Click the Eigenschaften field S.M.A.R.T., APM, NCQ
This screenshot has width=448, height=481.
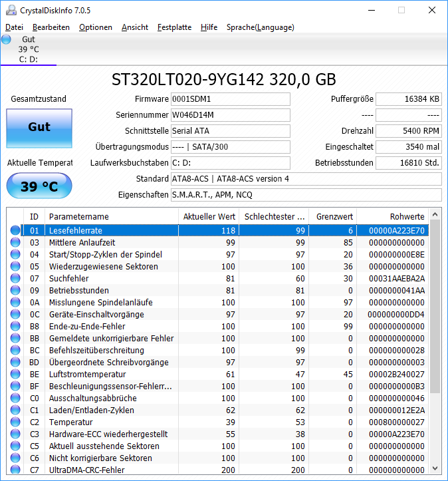click(x=306, y=195)
